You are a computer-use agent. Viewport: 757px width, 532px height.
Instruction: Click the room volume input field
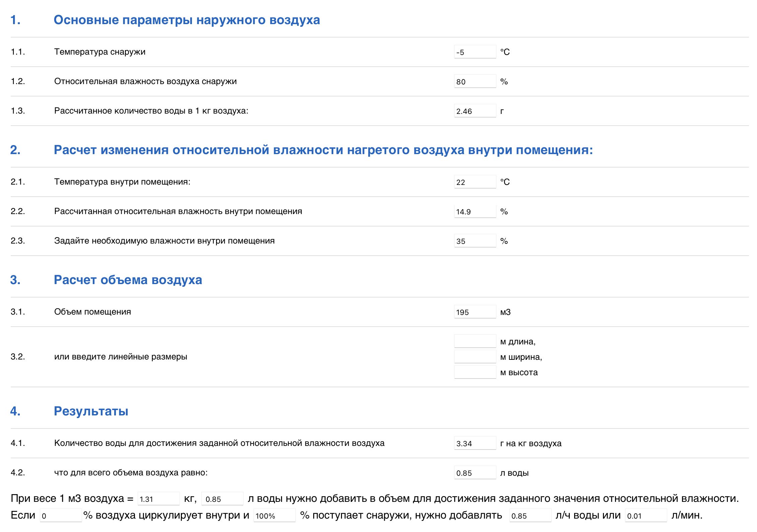click(x=475, y=312)
